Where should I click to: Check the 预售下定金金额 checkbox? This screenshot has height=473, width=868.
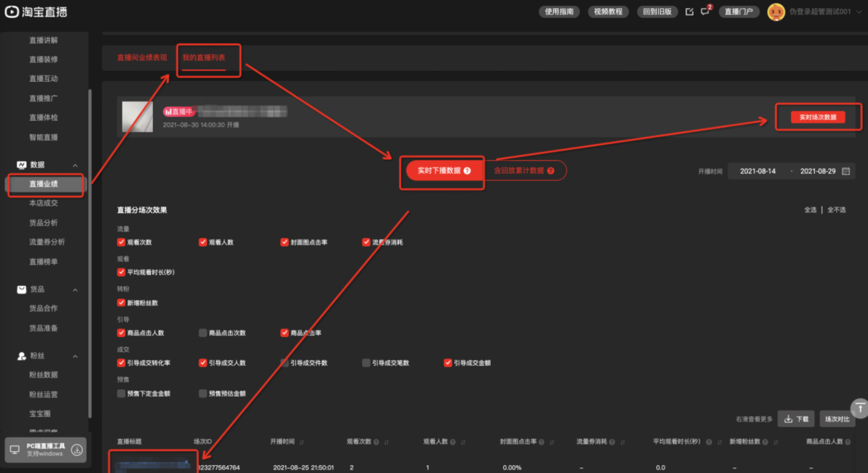click(x=121, y=393)
